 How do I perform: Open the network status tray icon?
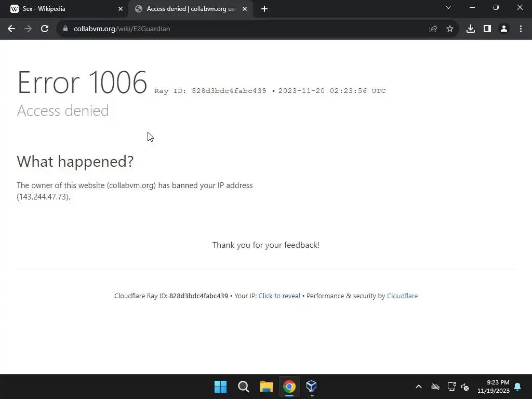(x=451, y=387)
